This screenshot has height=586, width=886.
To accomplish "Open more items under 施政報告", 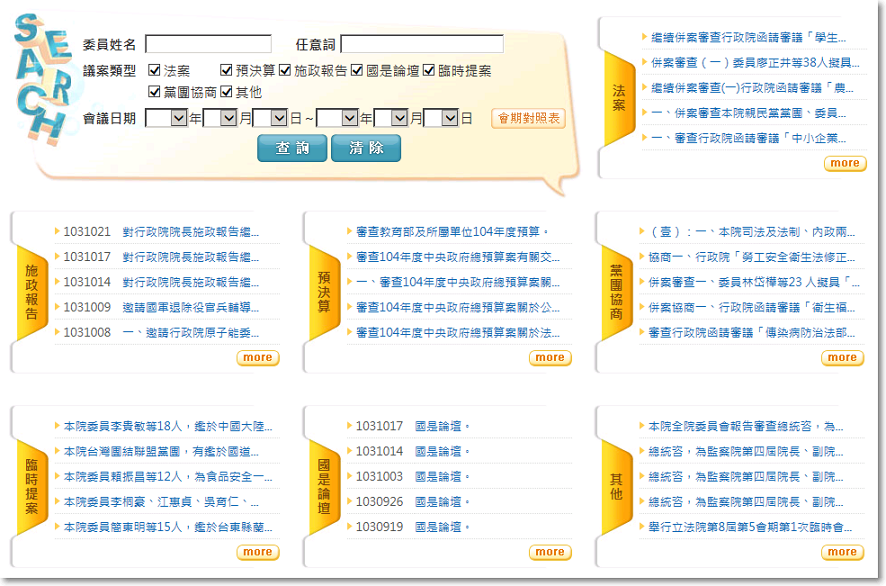I will 257,357.
